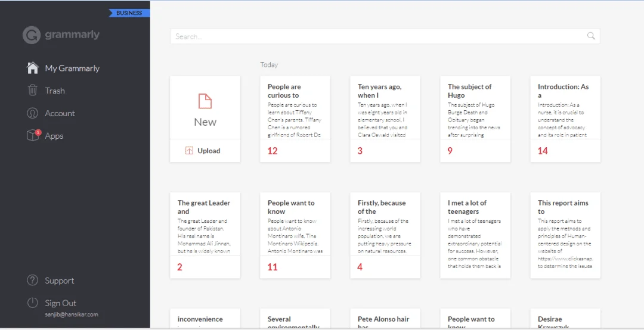Click the sanjib@hansikar.com email text
Screen dimensions: 644x330
point(72,315)
